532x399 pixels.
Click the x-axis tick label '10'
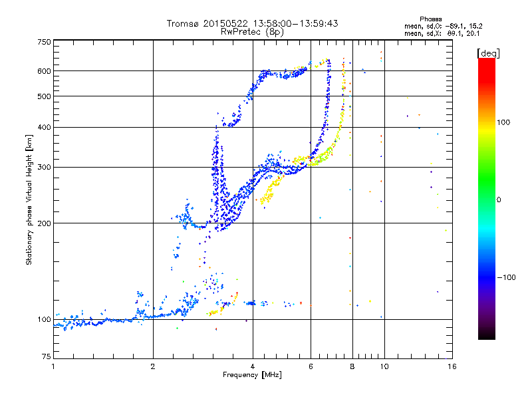coord(384,366)
